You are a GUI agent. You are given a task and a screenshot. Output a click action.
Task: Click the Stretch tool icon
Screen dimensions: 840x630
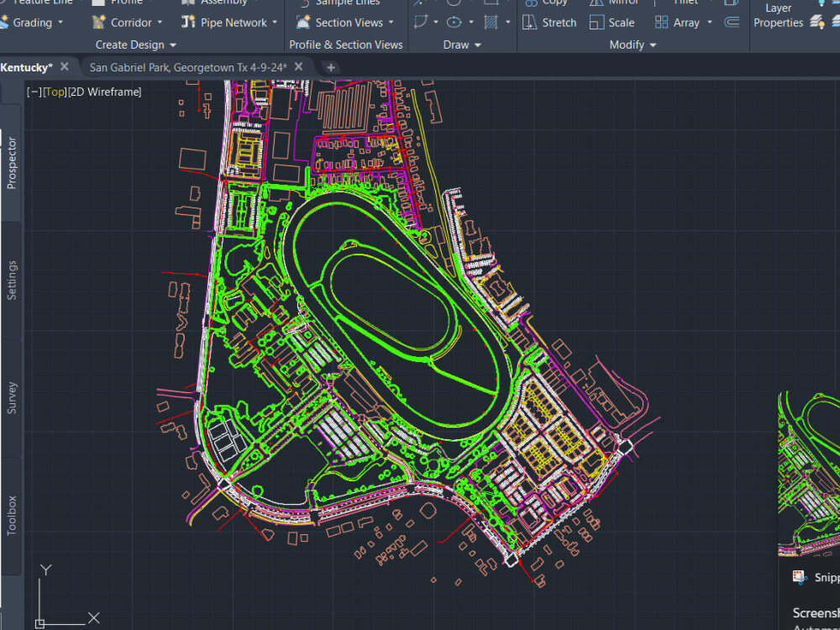coord(529,22)
